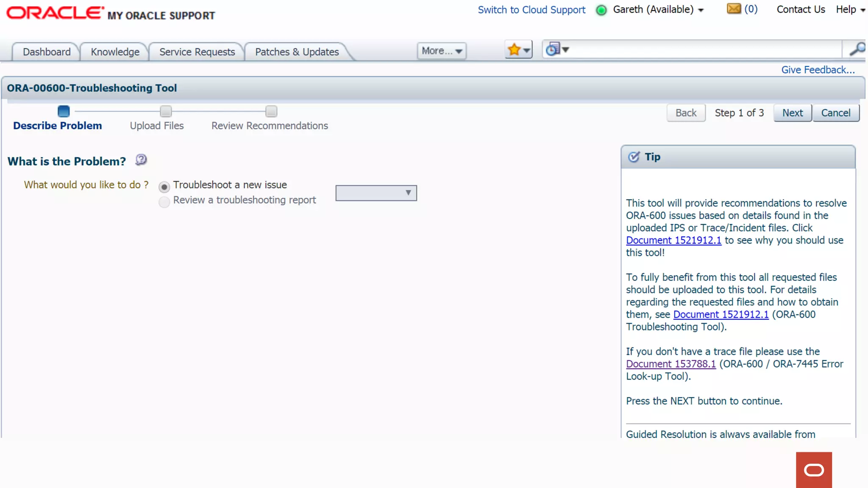
Task: Open the Service Requests tab
Action: coord(197,52)
